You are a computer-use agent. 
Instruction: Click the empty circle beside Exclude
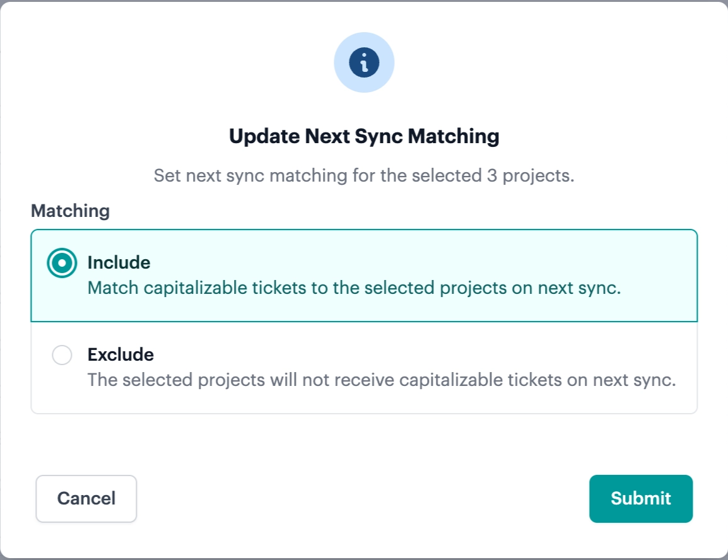tap(62, 355)
